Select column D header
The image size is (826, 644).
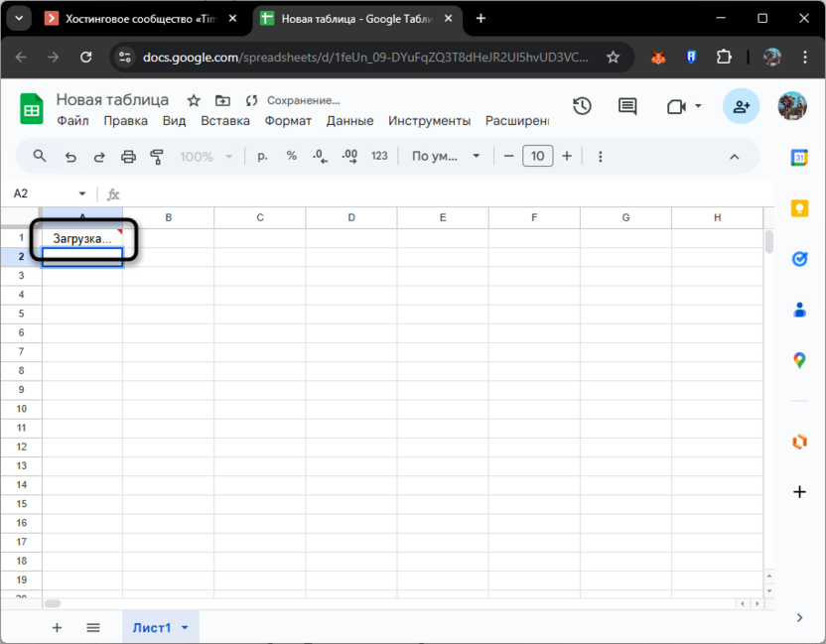351,217
